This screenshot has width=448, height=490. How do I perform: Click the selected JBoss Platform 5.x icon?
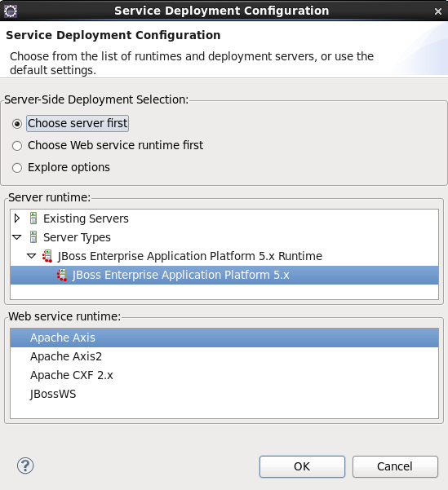pos(62,275)
